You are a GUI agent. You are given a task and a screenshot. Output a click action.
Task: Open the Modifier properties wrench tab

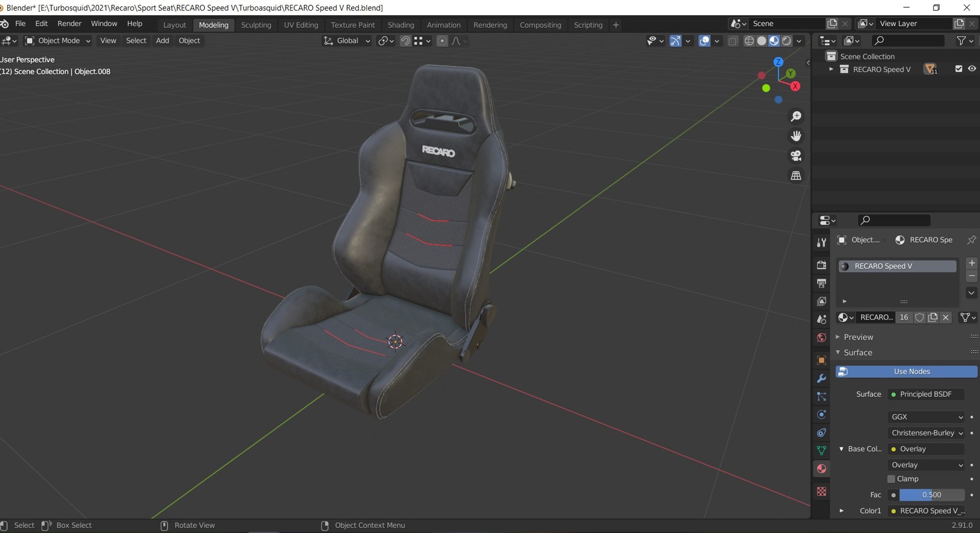tap(821, 378)
